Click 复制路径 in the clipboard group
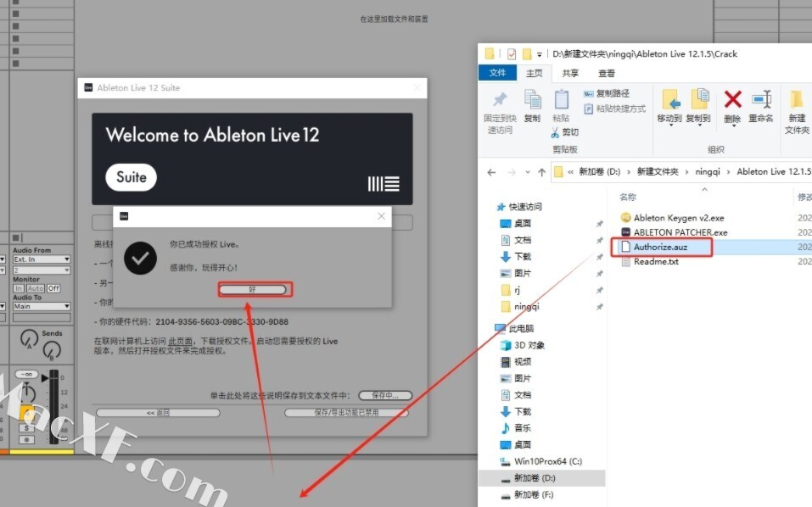 pos(607,93)
